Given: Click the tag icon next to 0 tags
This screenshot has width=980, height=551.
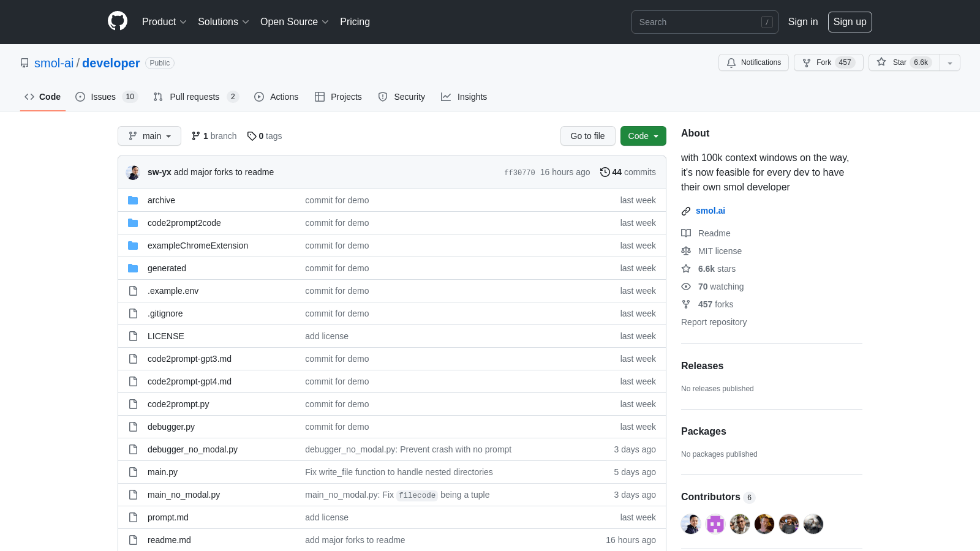Looking at the screenshot, I should pos(252,136).
